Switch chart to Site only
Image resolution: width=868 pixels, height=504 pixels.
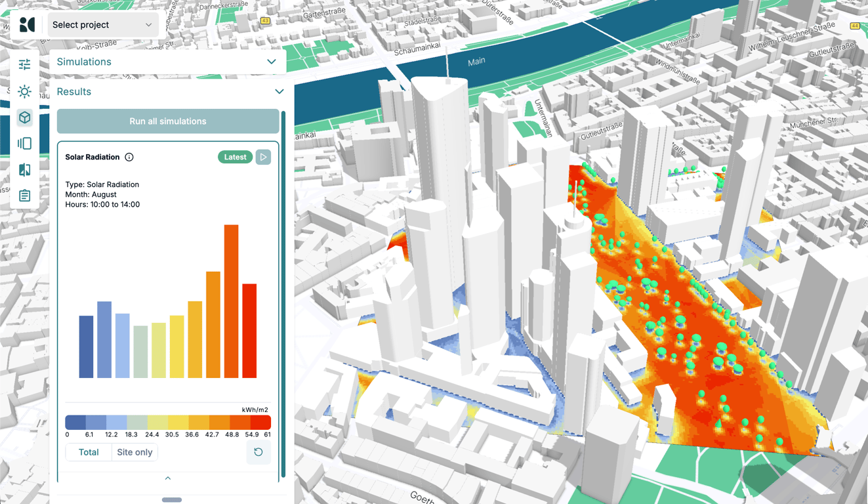pos(134,452)
